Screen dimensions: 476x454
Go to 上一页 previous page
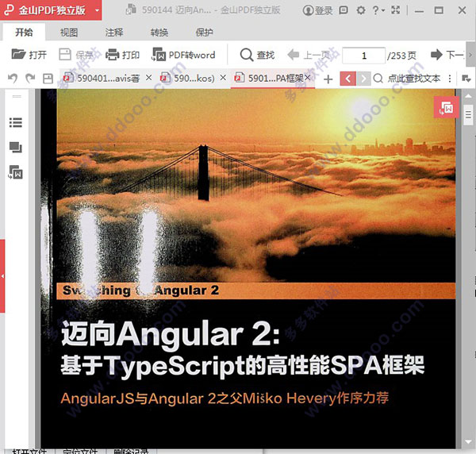[309, 55]
